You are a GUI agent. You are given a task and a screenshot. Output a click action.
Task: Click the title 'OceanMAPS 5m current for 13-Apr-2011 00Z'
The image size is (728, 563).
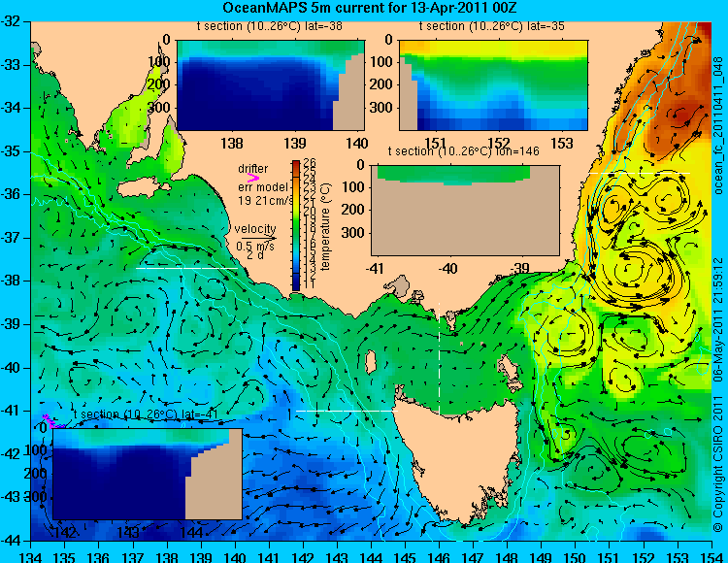pyautogui.click(x=369, y=8)
